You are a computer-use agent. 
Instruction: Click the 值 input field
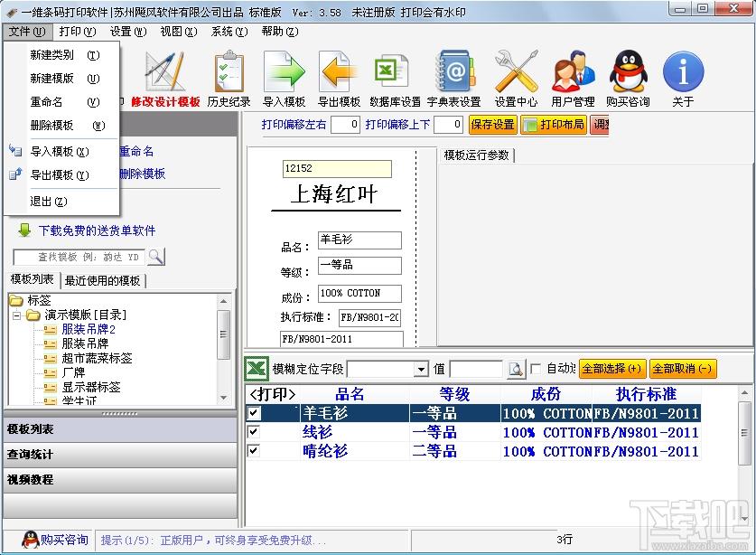click(476, 369)
